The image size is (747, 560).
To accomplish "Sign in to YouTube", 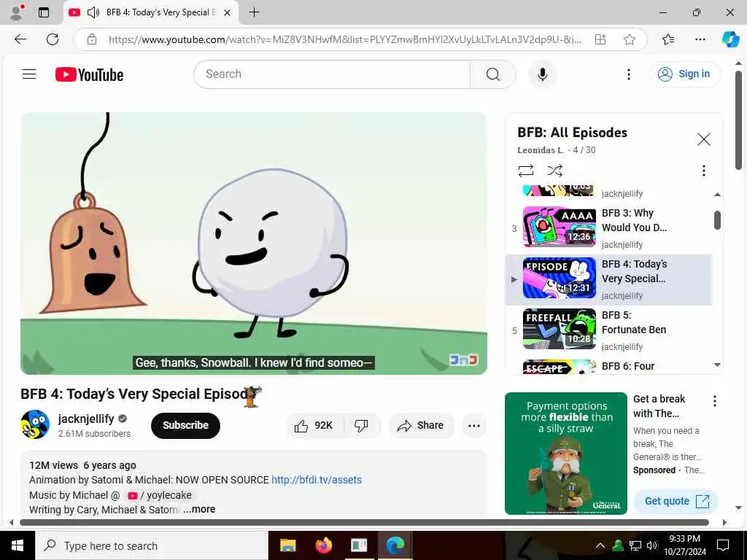I will [x=684, y=74].
